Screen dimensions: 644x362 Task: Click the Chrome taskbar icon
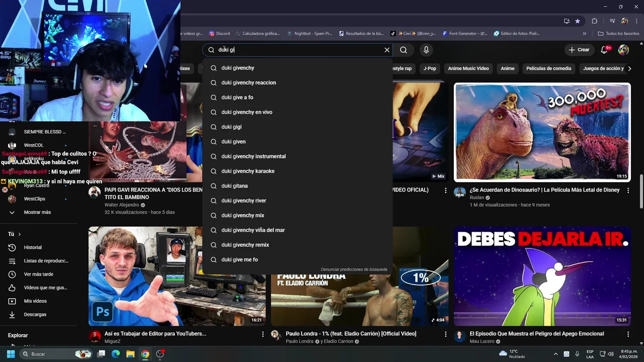145,354
